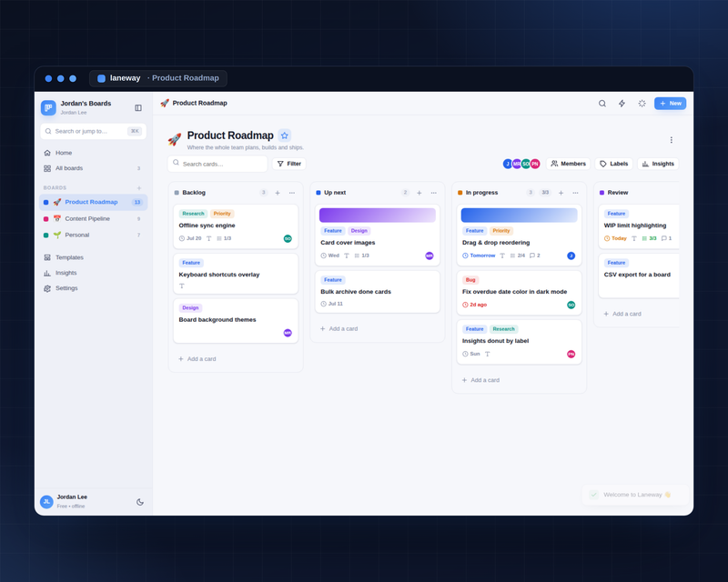Click the assignee avatar on Fix overdue date color
The image size is (728, 582).
pyautogui.click(x=571, y=305)
